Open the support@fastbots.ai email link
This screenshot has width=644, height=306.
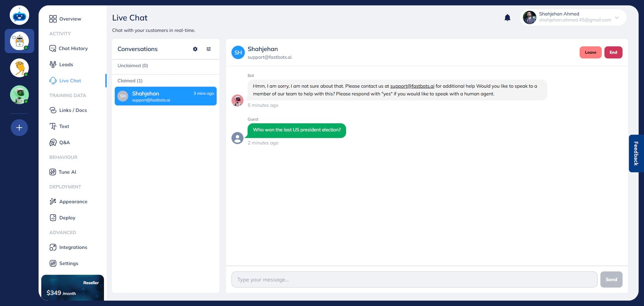(x=412, y=86)
